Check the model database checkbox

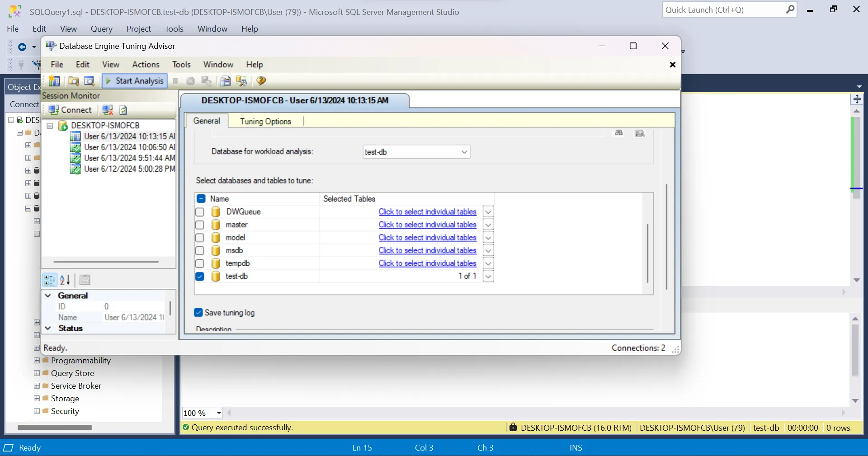(x=200, y=238)
